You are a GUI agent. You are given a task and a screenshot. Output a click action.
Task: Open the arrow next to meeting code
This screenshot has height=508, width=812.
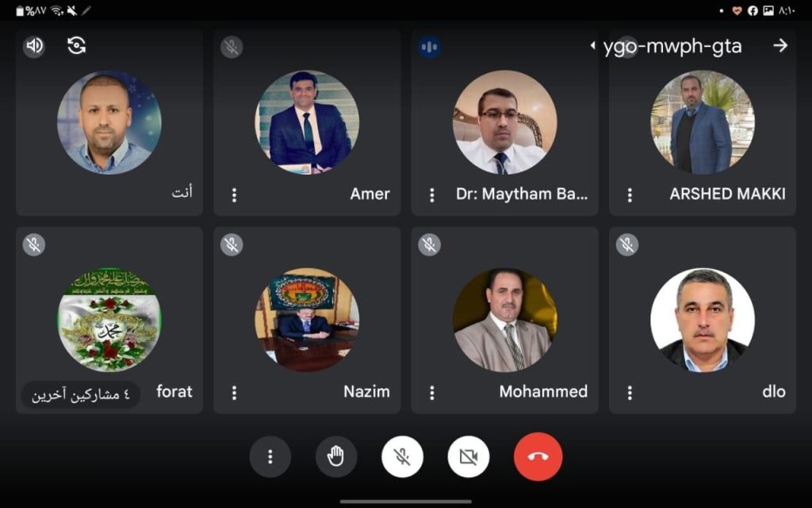pos(780,45)
